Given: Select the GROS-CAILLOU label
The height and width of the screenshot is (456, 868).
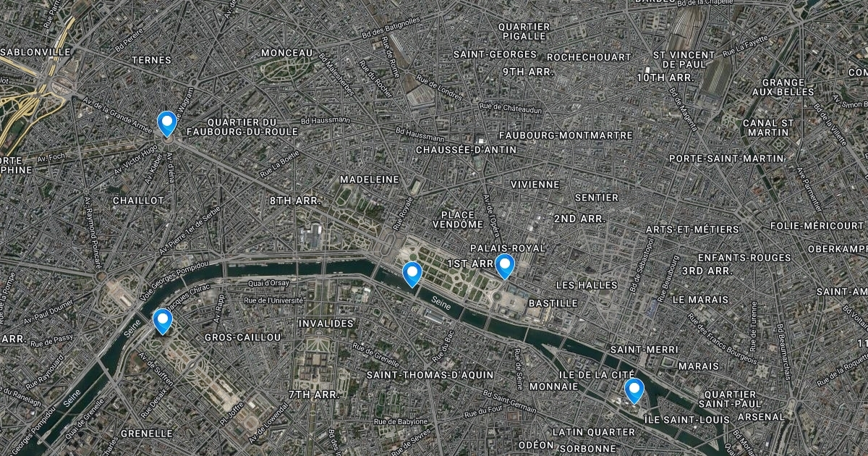Looking at the screenshot, I should [242, 338].
